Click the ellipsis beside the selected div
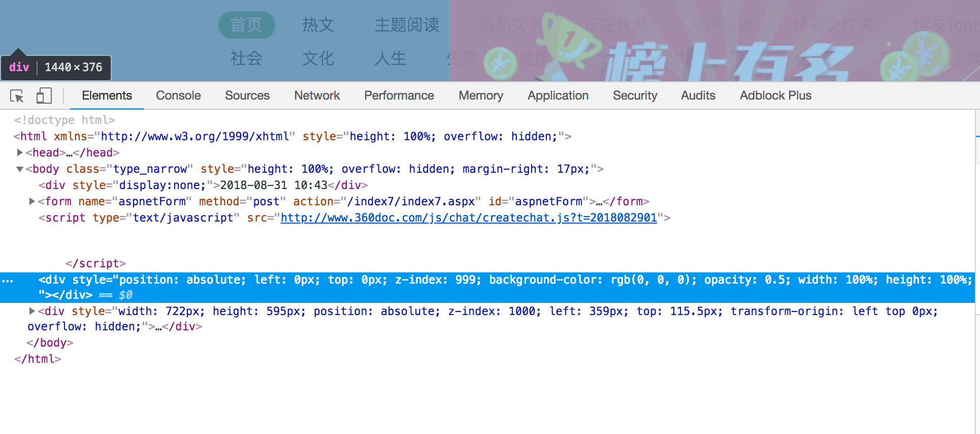The width and height of the screenshot is (980, 434). click(8, 280)
